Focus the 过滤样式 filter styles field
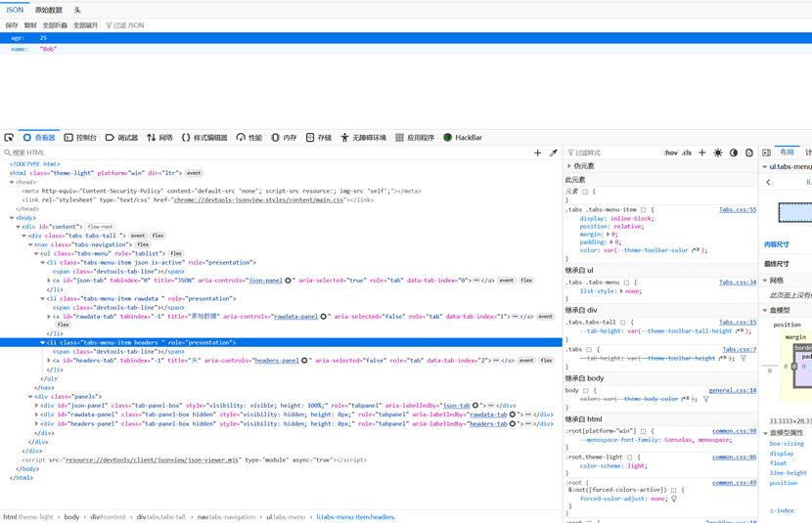The width and height of the screenshot is (812, 523). (612, 153)
